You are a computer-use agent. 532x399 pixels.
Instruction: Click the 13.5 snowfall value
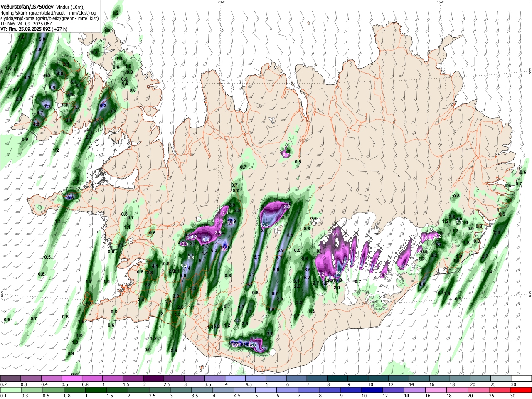[x=265, y=225]
